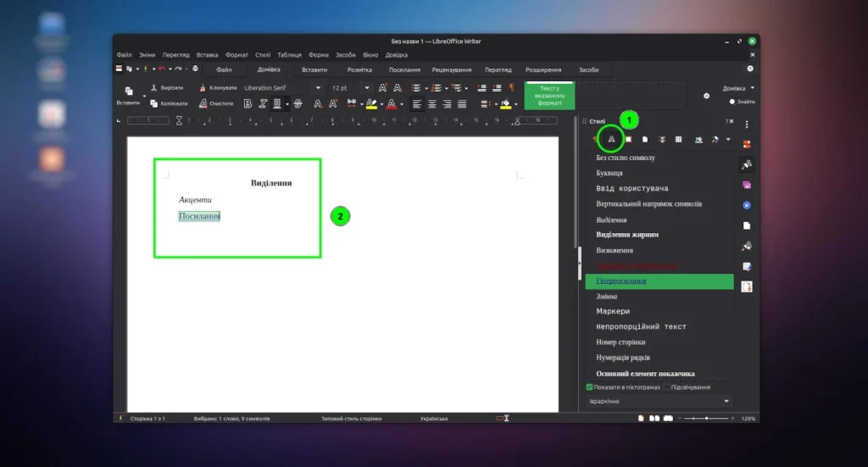Click the redo arrow icon
Screen dimensions: 868x467
pos(178,69)
